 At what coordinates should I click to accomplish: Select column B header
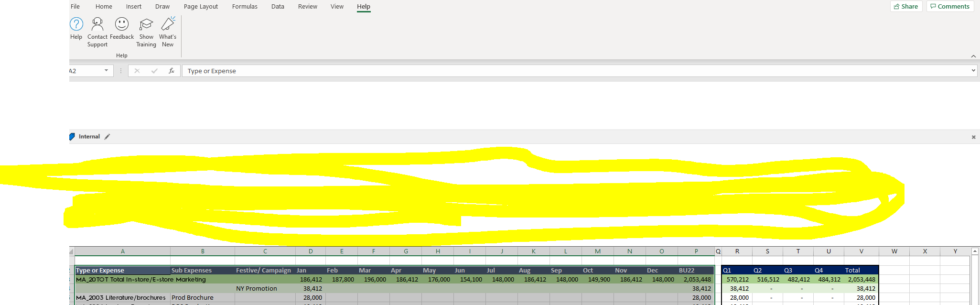pos(203,251)
